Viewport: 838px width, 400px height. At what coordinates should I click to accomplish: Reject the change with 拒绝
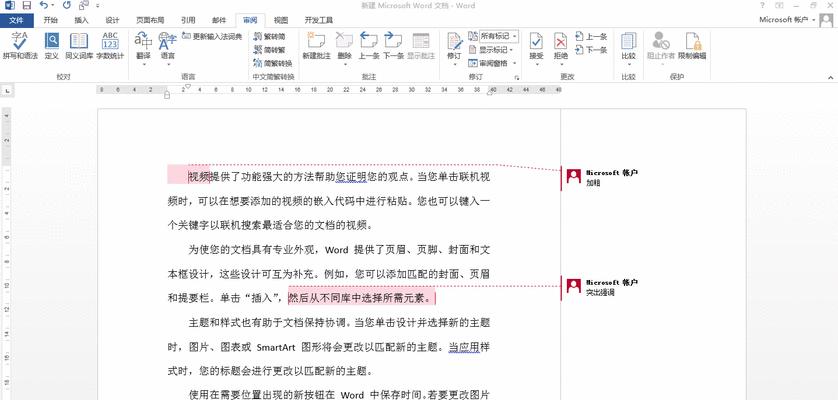tap(561, 42)
